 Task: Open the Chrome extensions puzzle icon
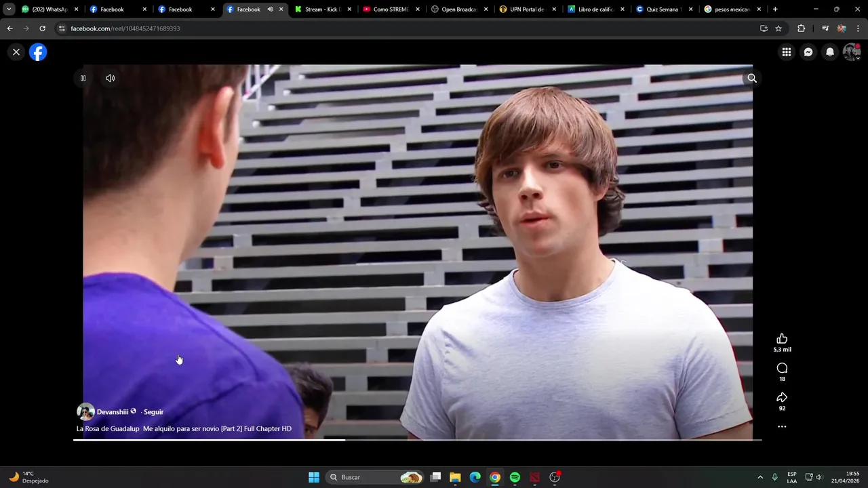802,28
